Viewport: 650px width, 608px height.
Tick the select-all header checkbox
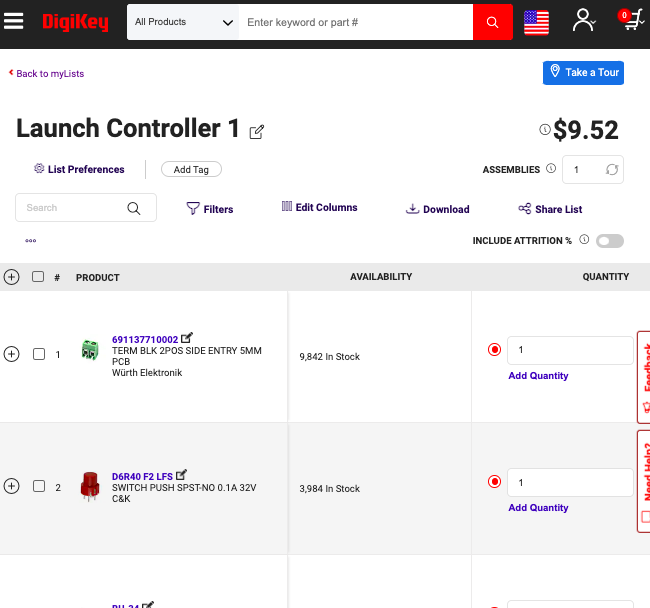tap(38, 276)
